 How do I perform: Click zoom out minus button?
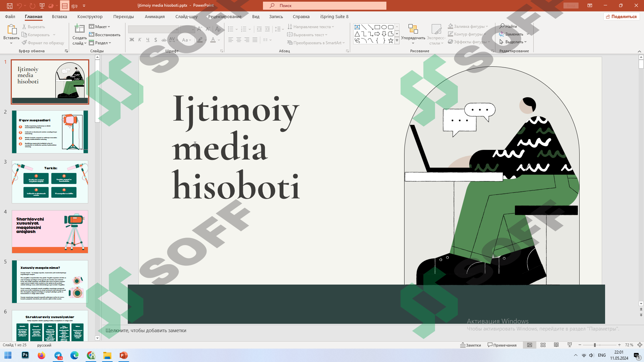tap(580, 345)
